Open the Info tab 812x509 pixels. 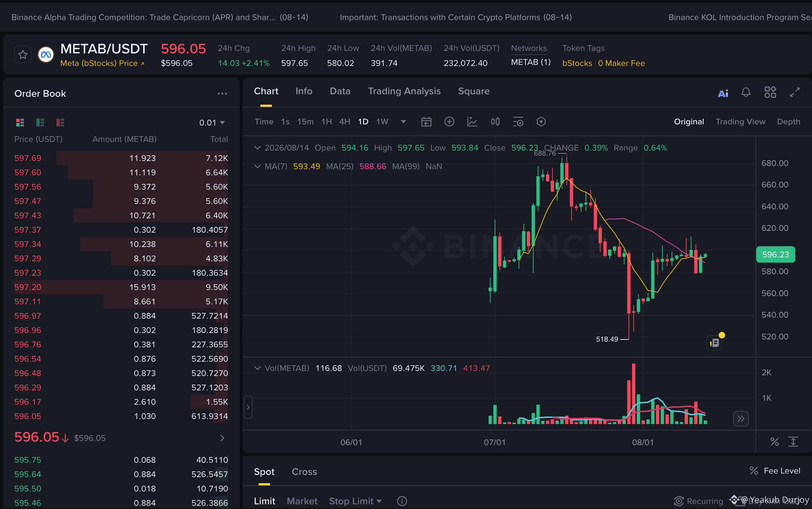tap(304, 91)
